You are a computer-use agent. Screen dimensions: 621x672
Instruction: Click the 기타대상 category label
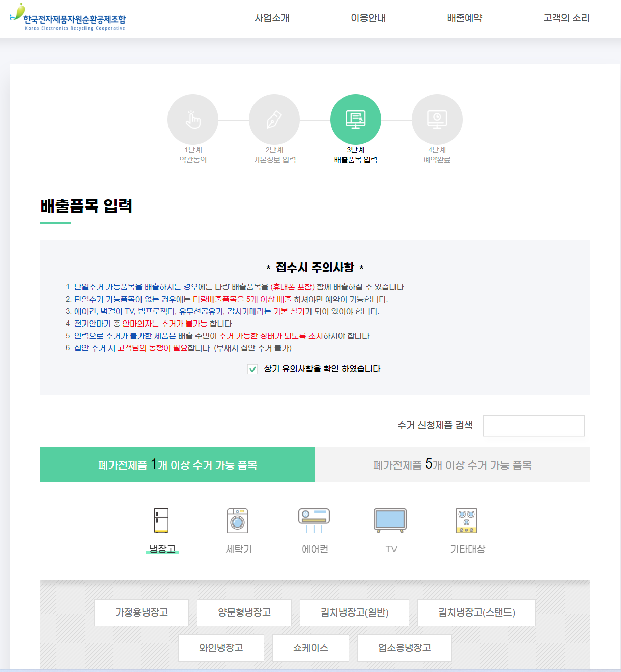(x=468, y=549)
